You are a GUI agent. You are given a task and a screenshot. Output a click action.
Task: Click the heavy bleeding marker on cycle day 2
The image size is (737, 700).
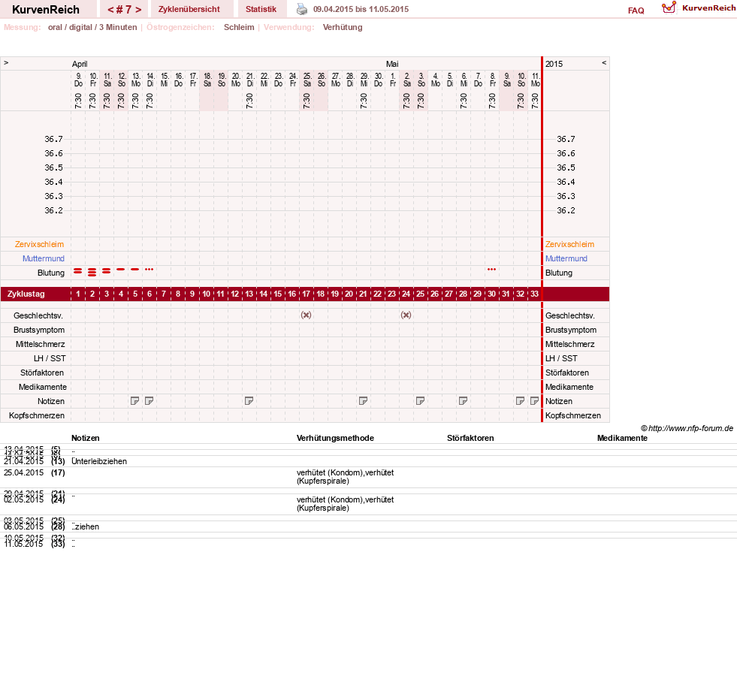tap(92, 272)
